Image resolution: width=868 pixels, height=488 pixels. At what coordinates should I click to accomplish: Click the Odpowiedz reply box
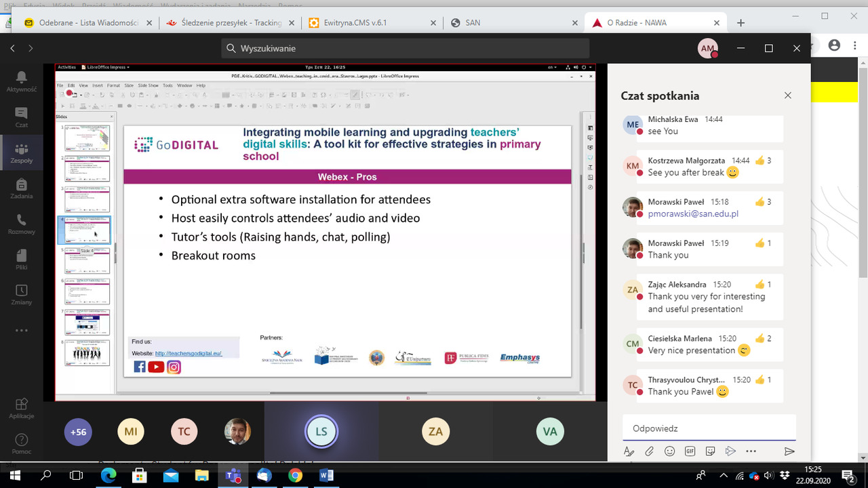coord(709,428)
